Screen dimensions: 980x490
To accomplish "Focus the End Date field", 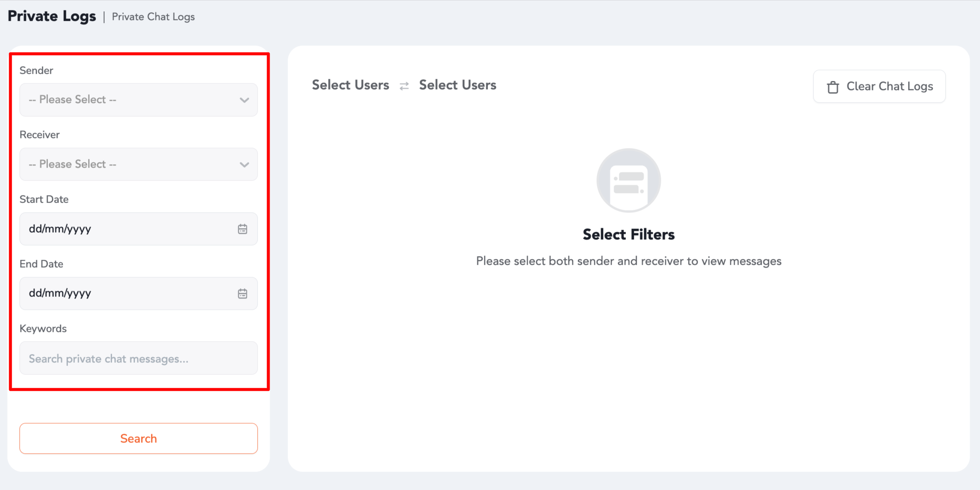I will [x=138, y=294].
